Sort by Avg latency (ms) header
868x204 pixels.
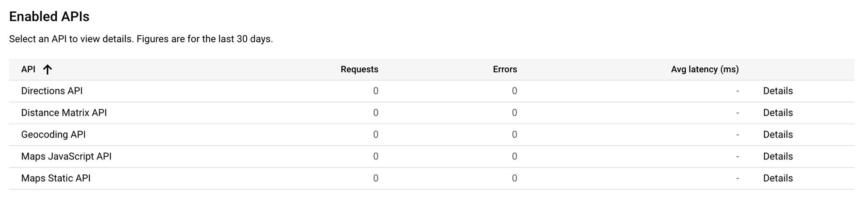pos(705,69)
